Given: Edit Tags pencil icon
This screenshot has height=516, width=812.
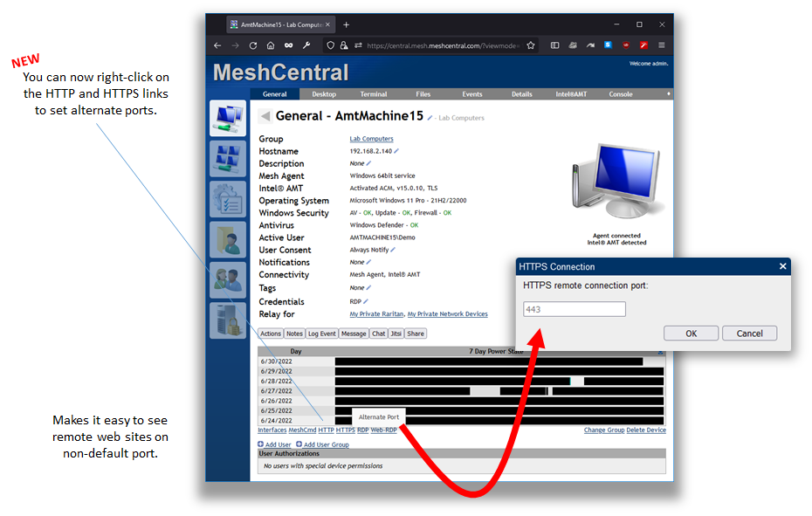Looking at the screenshot, I should [368, 287].
